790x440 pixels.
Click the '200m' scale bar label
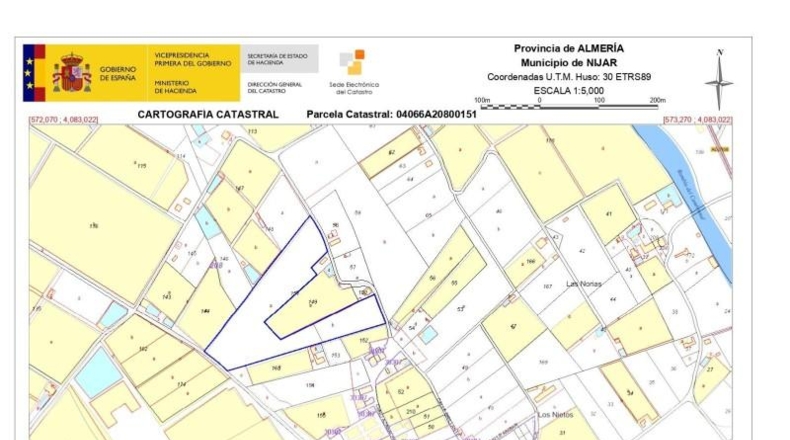point(657,100)
